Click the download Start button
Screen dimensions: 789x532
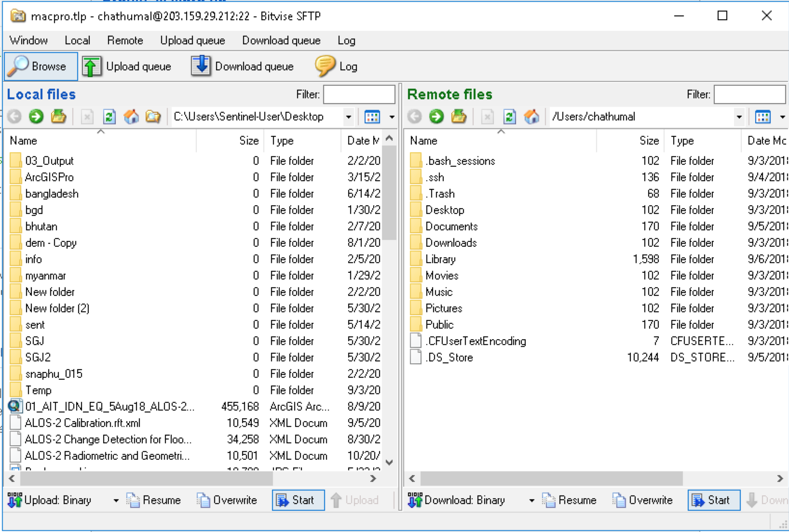pos(714,500)
